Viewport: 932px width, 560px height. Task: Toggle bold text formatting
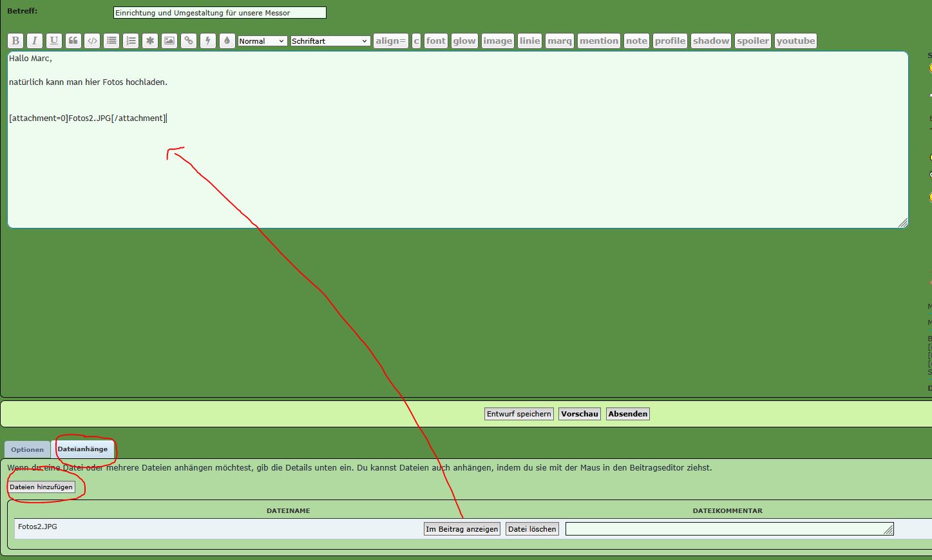15,41
